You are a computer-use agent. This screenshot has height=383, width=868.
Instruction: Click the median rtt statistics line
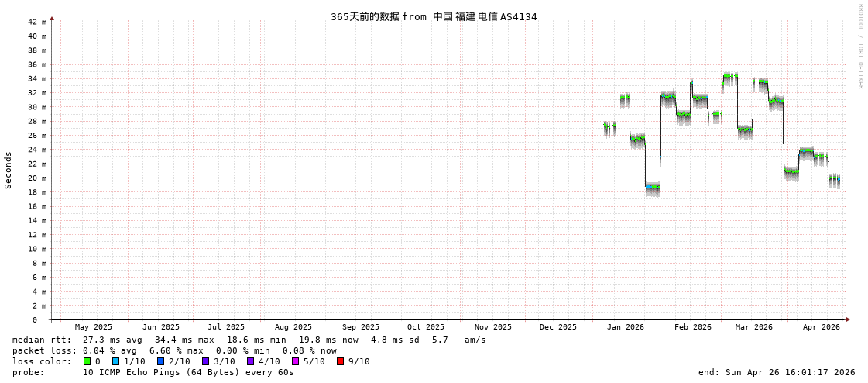pos(248,340)
